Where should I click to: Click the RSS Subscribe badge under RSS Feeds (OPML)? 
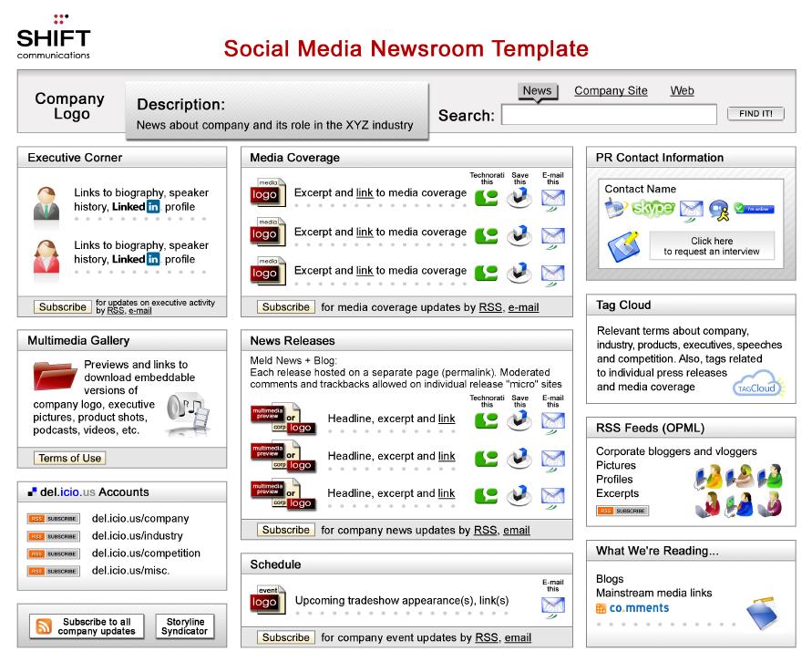pyautogui.click(x=622, y=511)
